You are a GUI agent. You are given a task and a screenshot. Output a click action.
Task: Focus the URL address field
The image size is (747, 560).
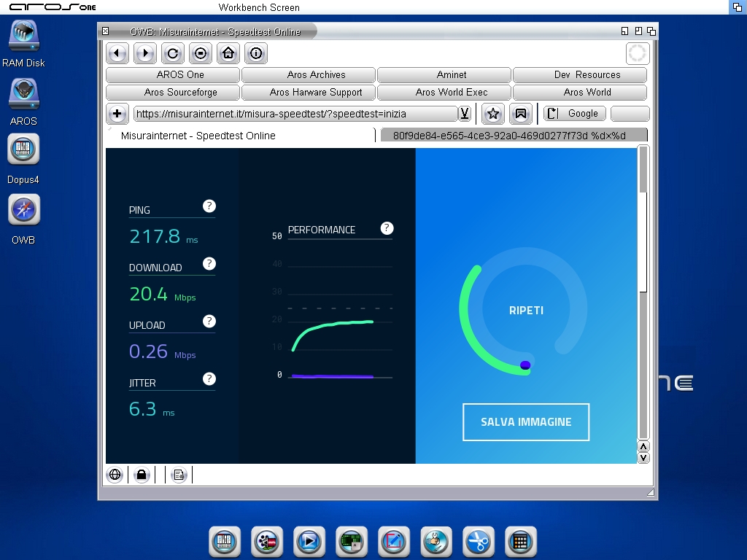[295, 114]
